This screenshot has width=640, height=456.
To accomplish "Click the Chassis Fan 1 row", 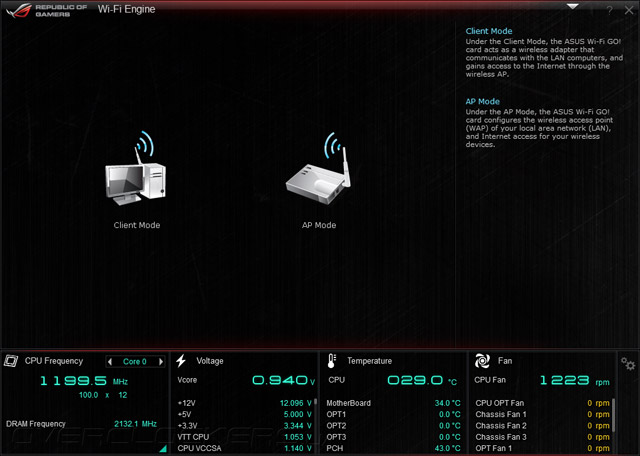I will 542,414.
